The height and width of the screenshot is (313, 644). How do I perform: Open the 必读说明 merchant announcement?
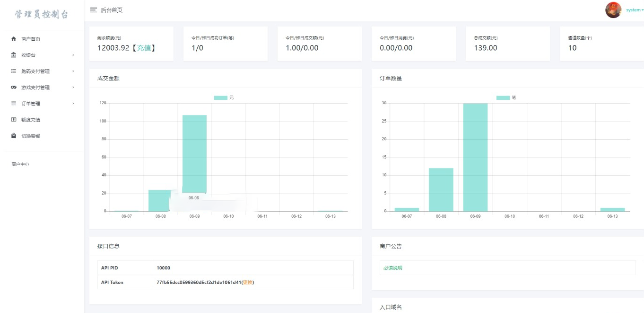pos(393,268)
